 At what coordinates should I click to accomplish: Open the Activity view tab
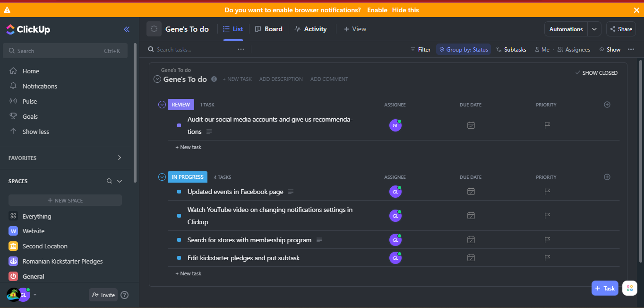(x=310, y=29)
